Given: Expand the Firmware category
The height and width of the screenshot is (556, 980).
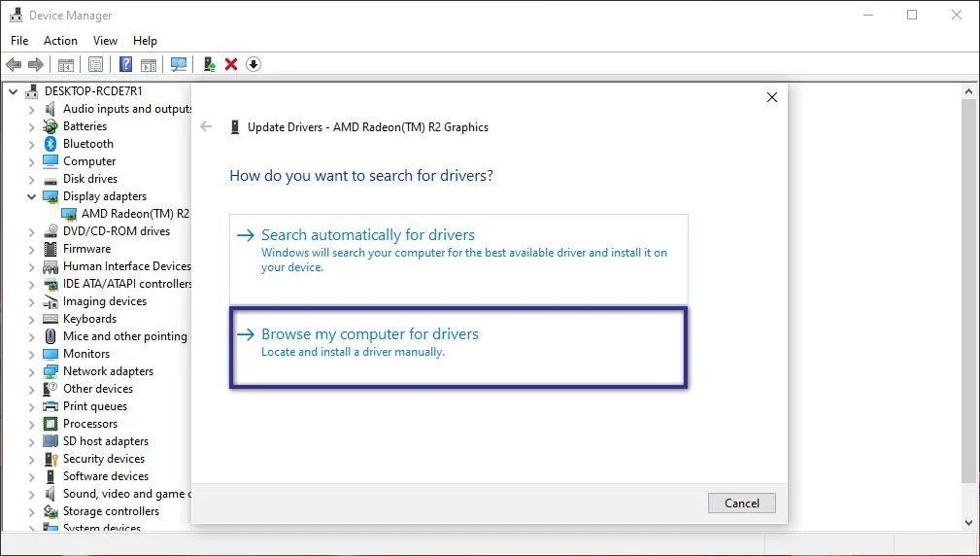Looking at the screenshot, I should click(x=31, y=250).
